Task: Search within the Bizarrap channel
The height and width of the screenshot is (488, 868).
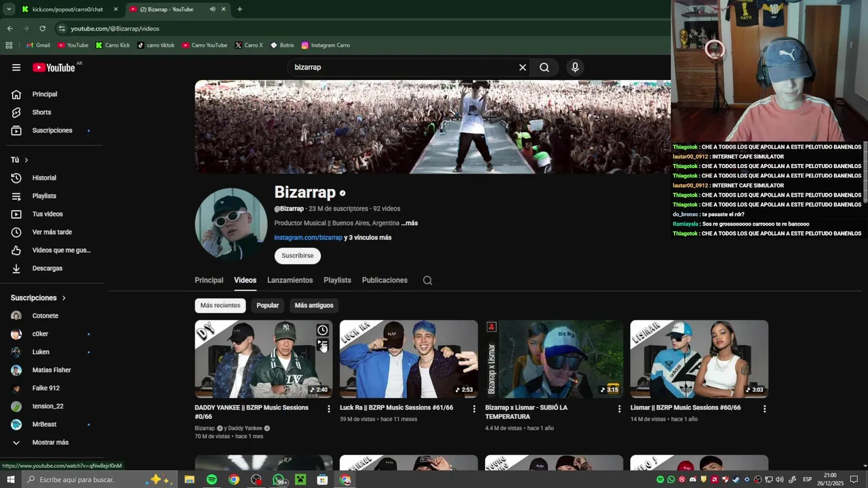Action: point(427,280)
